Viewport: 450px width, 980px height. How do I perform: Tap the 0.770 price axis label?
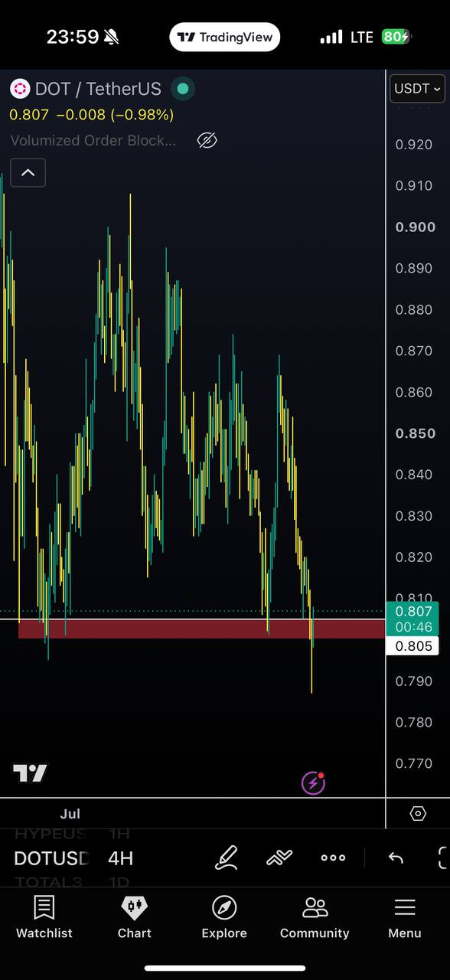(414, 763)
